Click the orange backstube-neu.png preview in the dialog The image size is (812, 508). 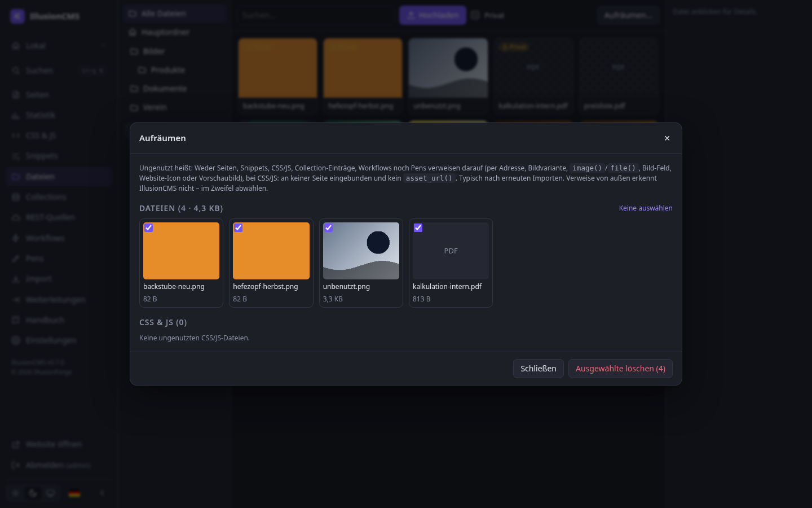pos(181,251)
